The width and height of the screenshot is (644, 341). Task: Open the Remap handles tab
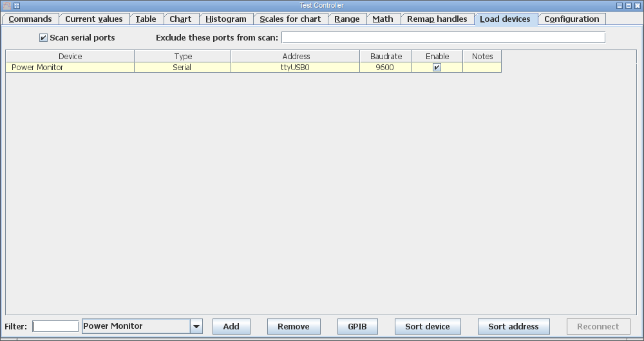[x=437, y=19]
